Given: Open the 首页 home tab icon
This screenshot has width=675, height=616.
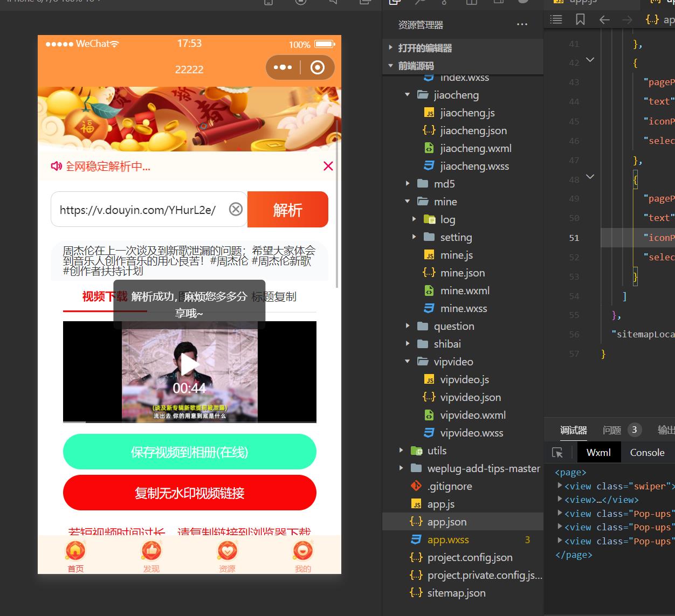Looking at the screenshot, I should point(75,551).
